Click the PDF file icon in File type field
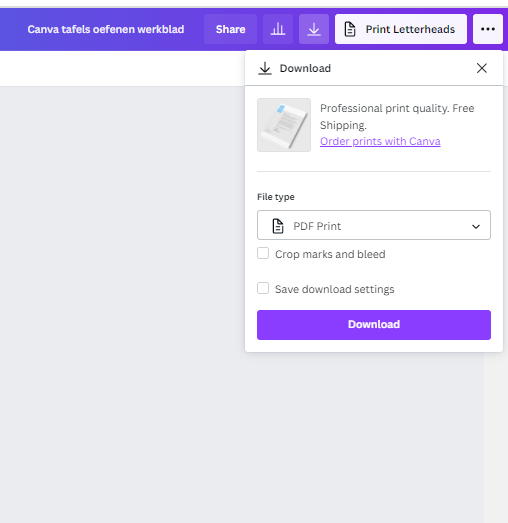The width and height of the screenshot is (508, 523). pyautogui.click(x=278, y=226)
